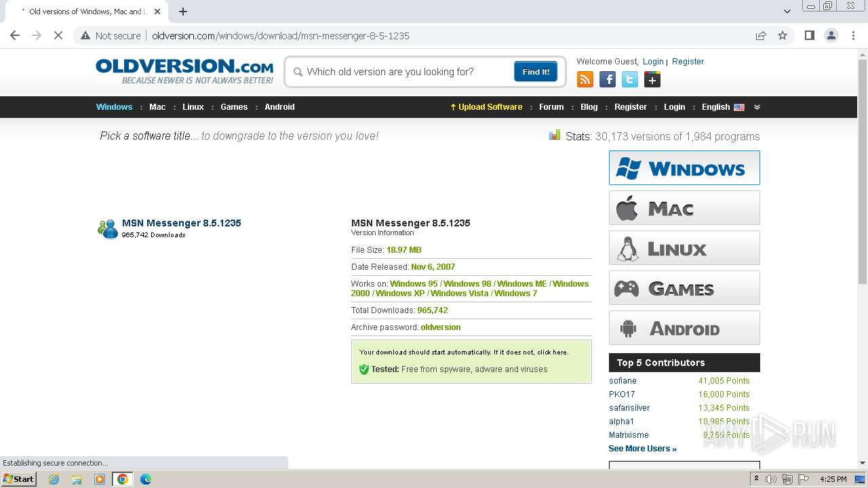The width and height of the screenshot is (868, 488).
Task: Click the green tested shield icon
Action: pyautogui.click(x=364, y=369)
